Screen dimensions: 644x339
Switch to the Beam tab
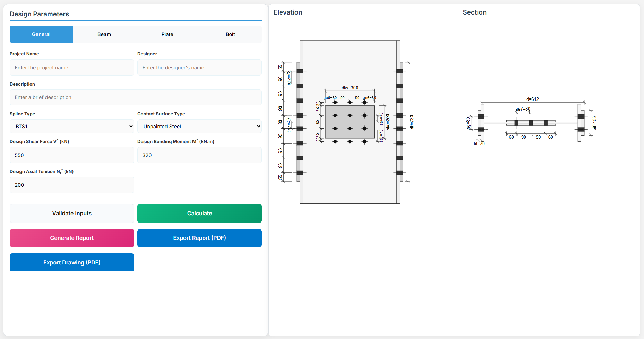tap(104, 34)
